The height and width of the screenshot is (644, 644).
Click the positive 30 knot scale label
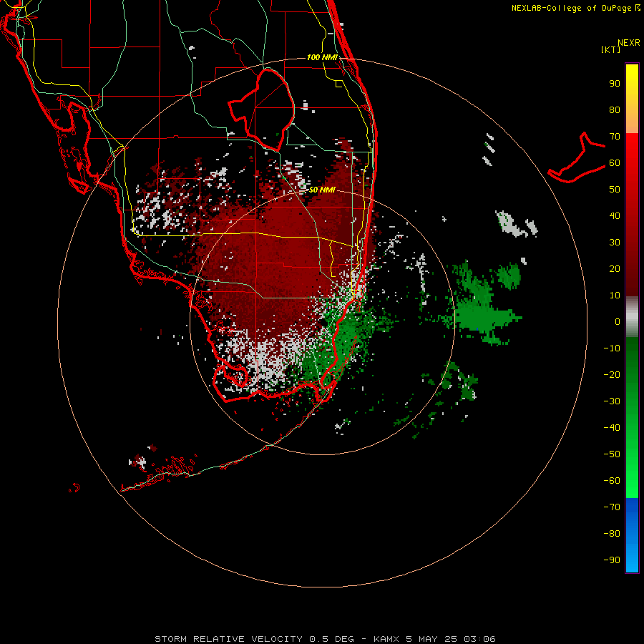615,243
